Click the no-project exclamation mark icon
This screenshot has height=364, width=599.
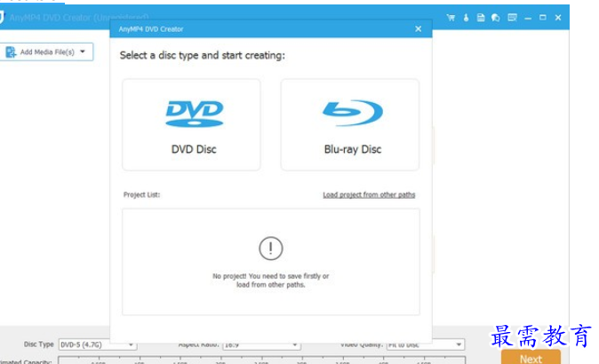(x=271, y=249)
